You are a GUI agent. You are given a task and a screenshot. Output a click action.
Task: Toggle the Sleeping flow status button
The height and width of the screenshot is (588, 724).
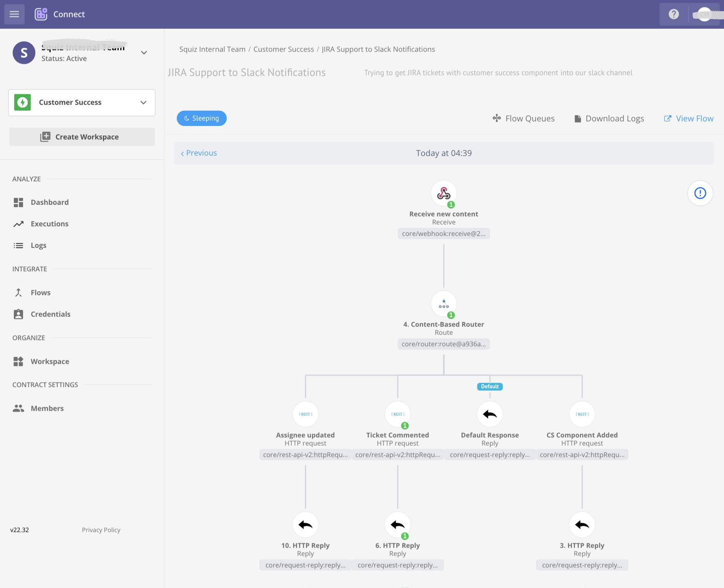pos(201,118)
